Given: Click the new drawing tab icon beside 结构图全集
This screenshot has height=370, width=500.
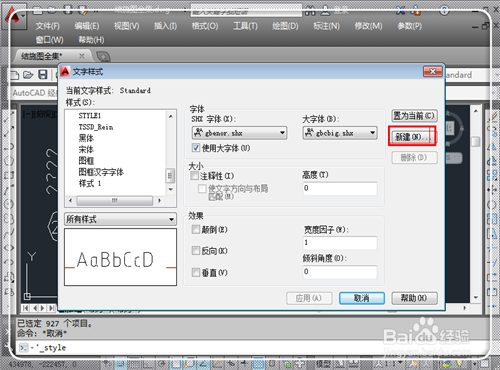Looking at the screenshot, I should coord(103,56).
